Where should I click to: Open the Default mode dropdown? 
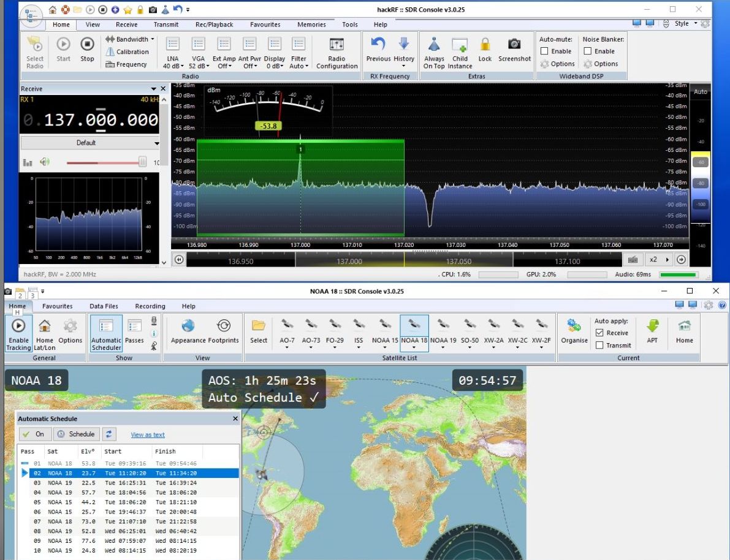[90, 143]
